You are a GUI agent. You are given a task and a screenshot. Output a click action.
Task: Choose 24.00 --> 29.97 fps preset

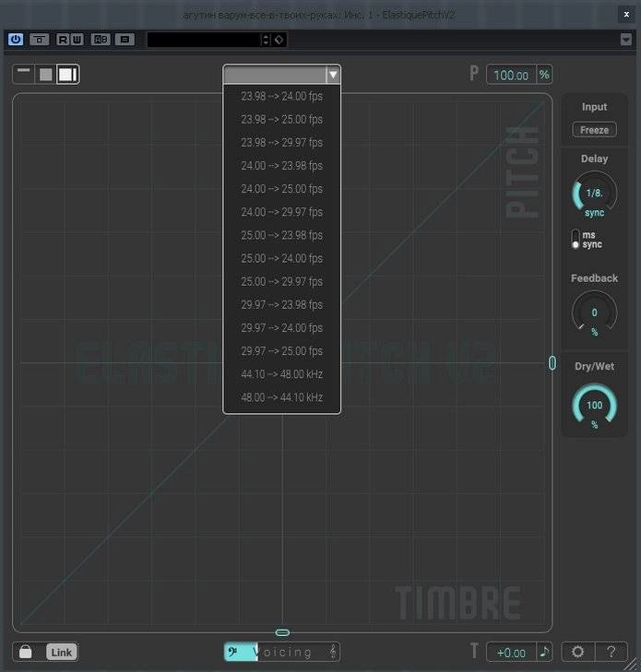pos(281,212)
